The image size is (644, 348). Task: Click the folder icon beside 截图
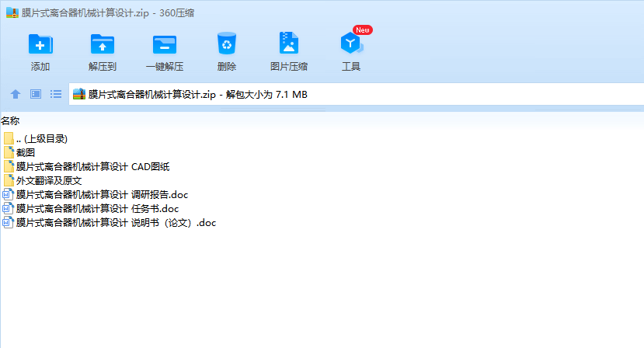(x=9, y=152)
